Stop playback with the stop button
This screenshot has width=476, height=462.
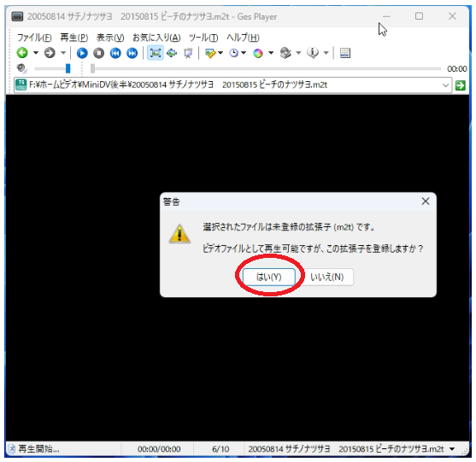point(98,53)
